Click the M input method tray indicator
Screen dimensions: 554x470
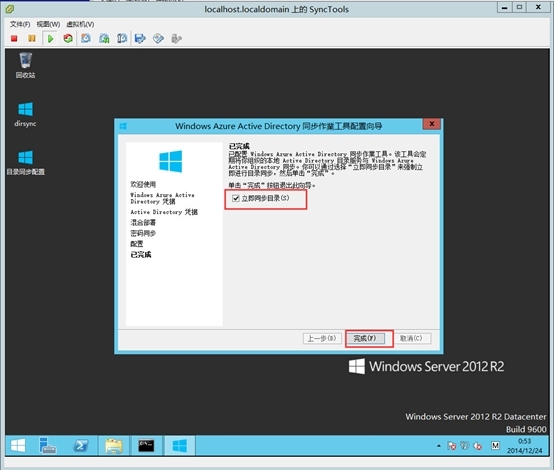click(x=495, y=446)
